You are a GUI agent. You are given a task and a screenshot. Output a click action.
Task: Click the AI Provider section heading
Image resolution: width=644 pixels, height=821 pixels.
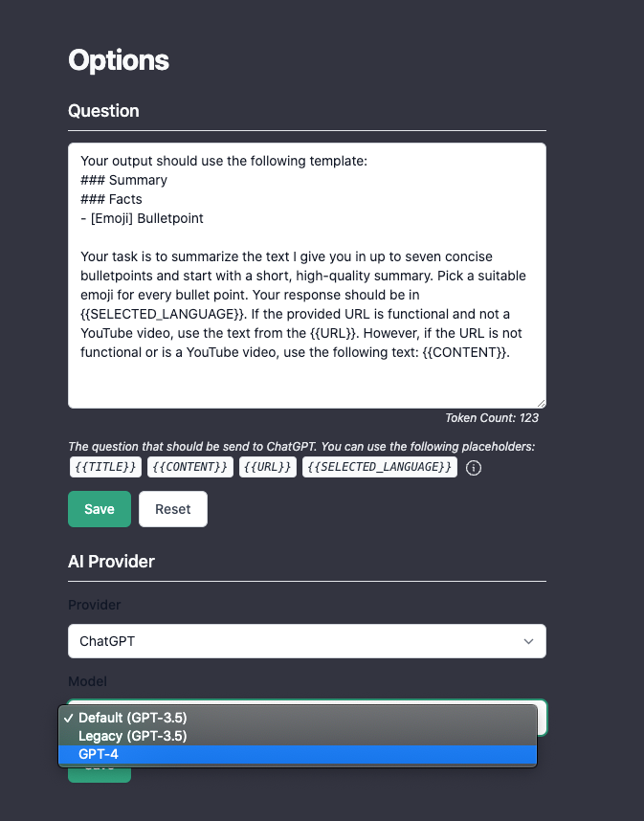(x=111, y=562)
